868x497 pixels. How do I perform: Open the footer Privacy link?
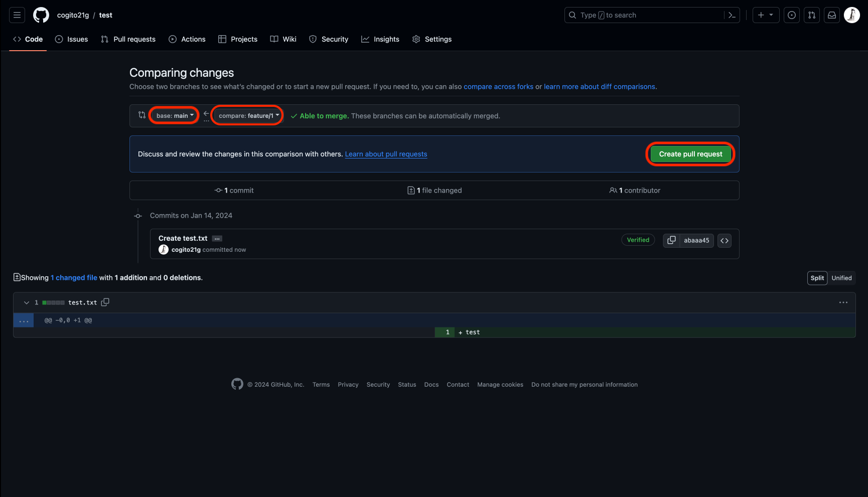click(348, 385)
